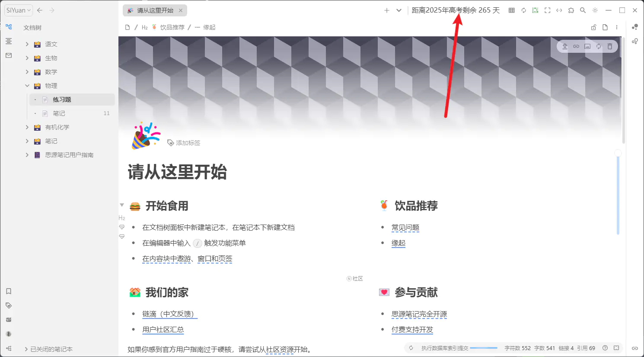
Task: Click the breadcrumb root document icon
Action: 128,27
